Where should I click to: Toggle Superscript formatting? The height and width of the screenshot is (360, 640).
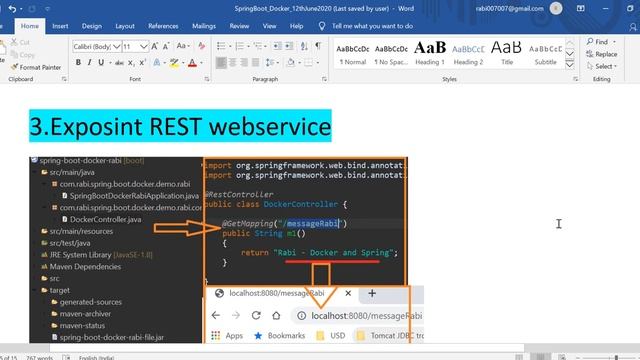click(142, 63)
